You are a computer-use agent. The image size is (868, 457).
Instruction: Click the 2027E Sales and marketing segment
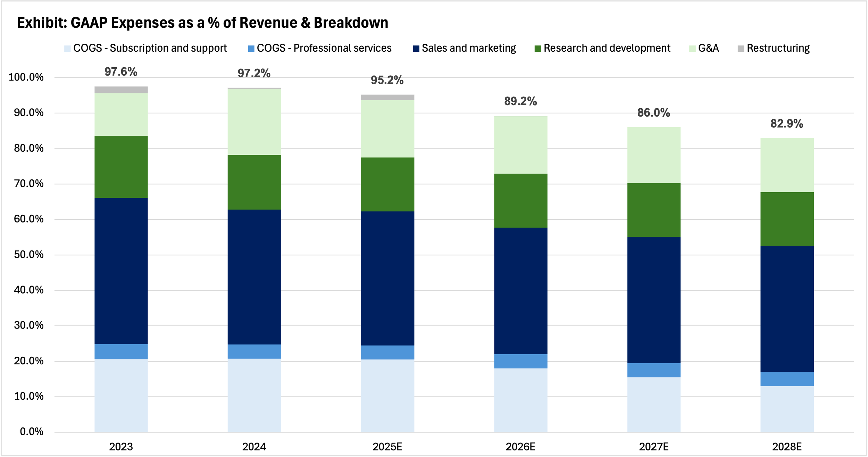(654, 300)
